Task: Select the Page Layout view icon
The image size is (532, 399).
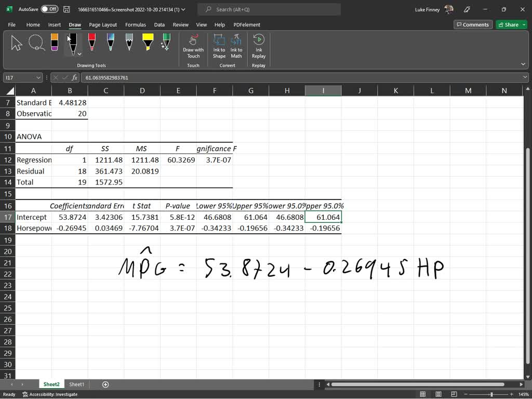Action: pos(437,394)
